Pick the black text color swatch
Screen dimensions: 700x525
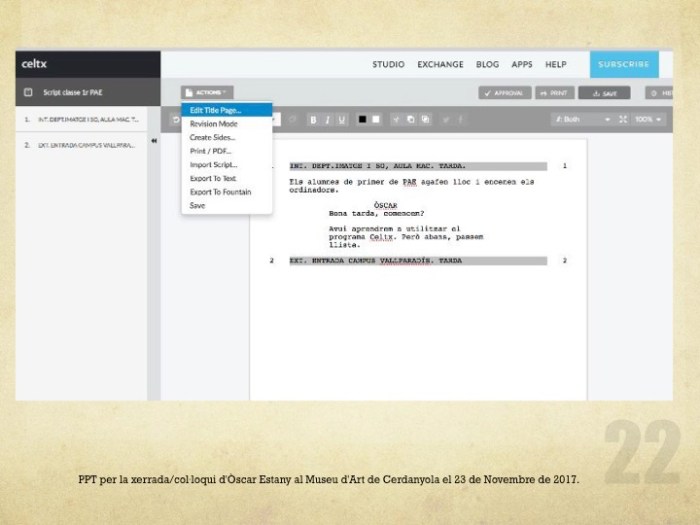pos(363,119)
